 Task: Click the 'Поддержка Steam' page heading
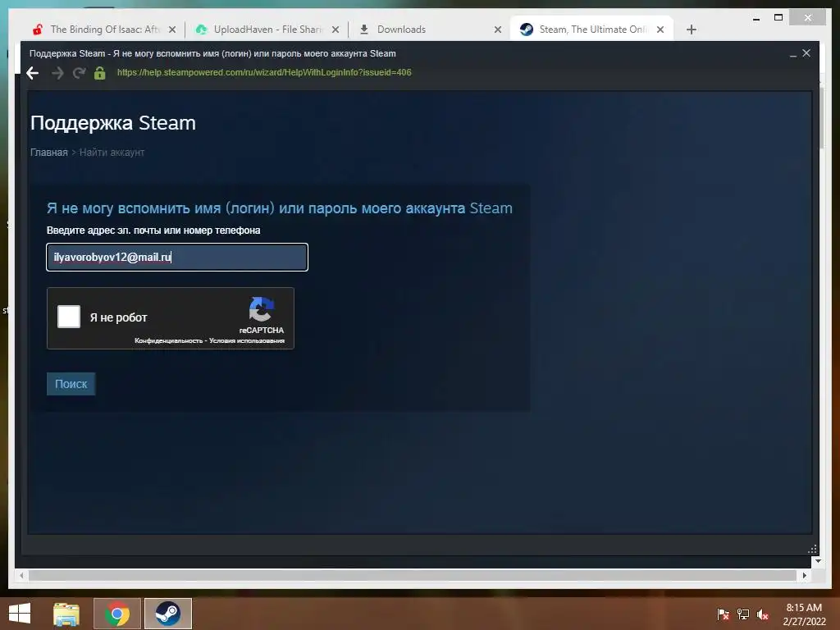pos(113,123)
